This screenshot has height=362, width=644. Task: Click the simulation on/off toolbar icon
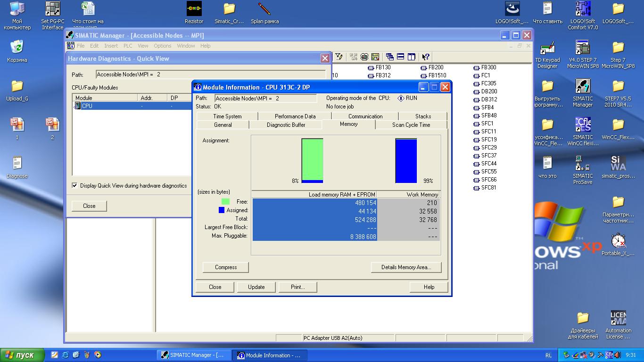point(364,57)
